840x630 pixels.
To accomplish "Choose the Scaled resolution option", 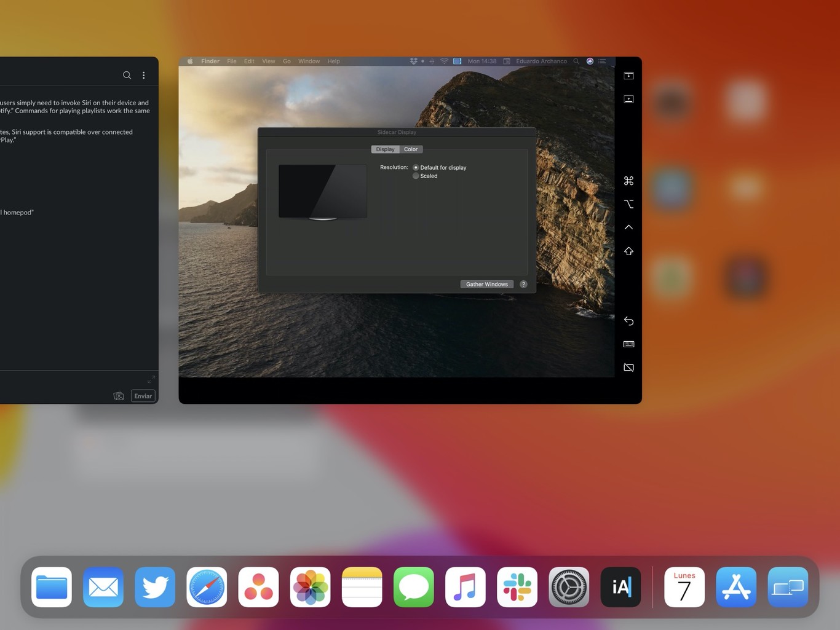I will point(416,176).
